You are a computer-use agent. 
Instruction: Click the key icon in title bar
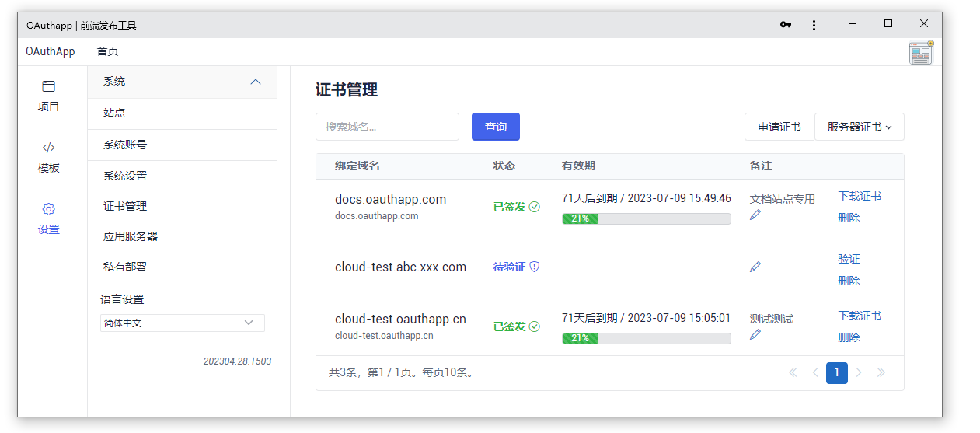coord(786,25)
